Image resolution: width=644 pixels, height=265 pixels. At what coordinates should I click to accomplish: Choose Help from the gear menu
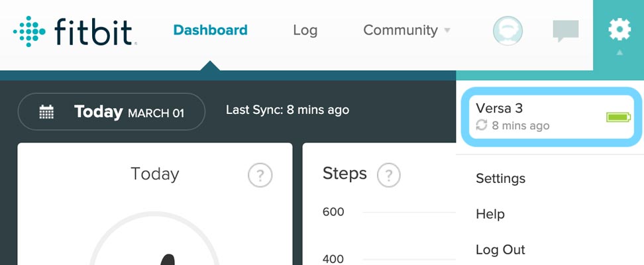(x=490, y=215)
